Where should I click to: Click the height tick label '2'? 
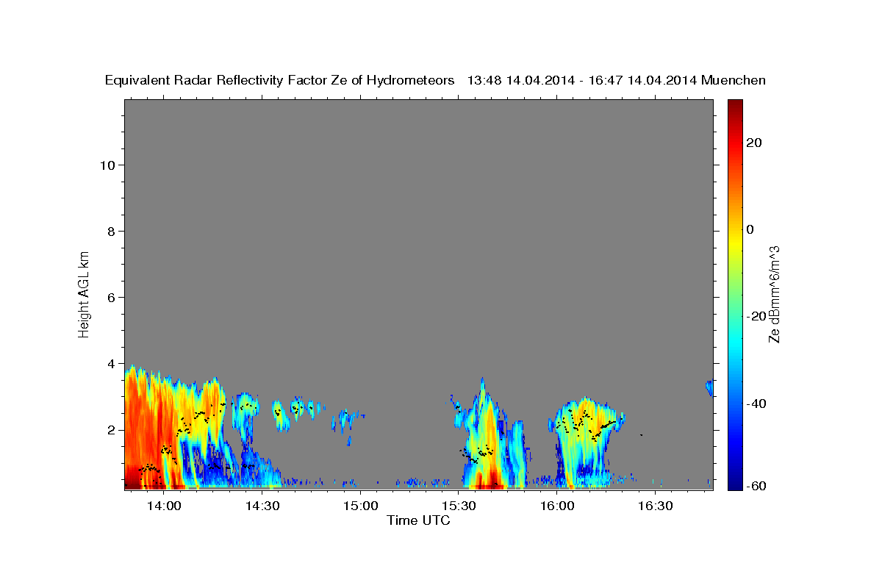click(x=111, y=430)
